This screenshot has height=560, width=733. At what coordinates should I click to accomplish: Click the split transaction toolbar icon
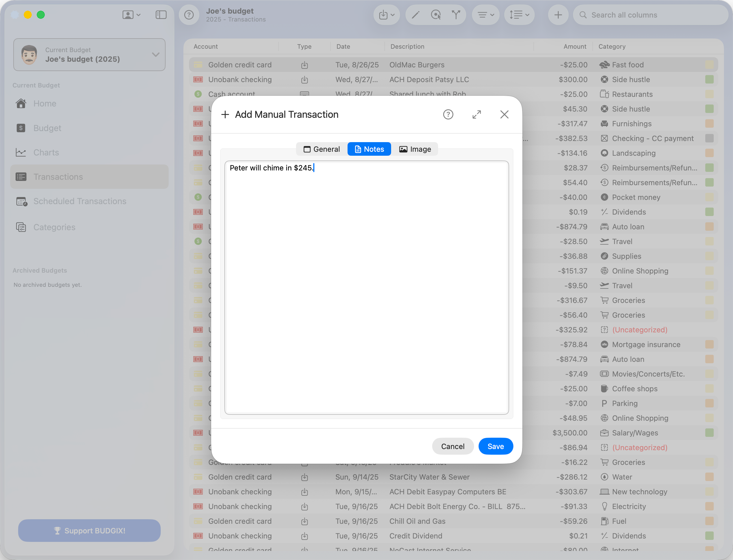coord(456,15)
